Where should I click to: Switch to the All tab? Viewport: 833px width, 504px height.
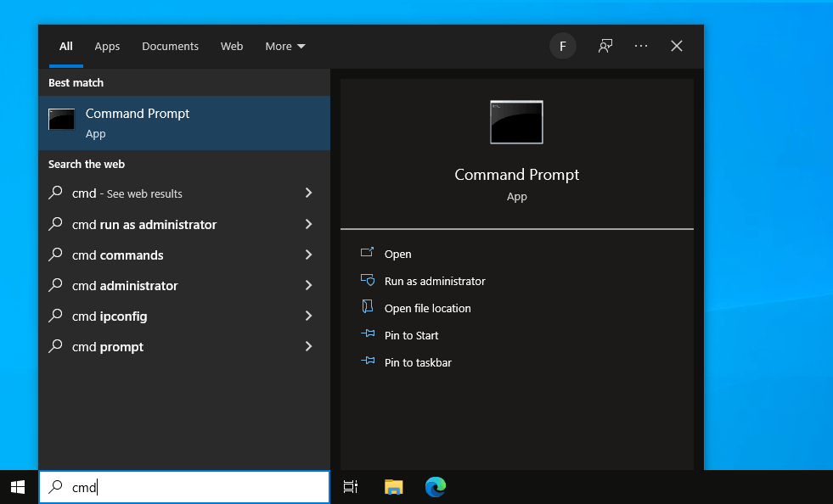coord(66,46)
